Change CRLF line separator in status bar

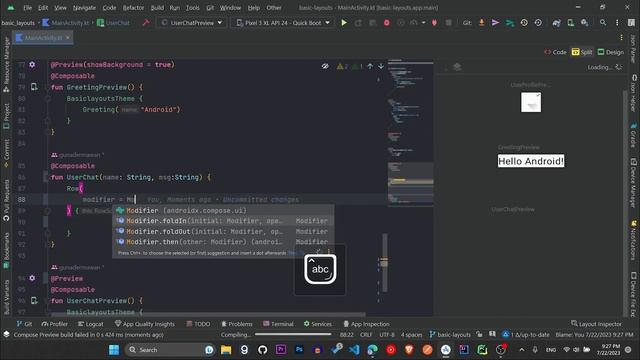tap(366, 334)
